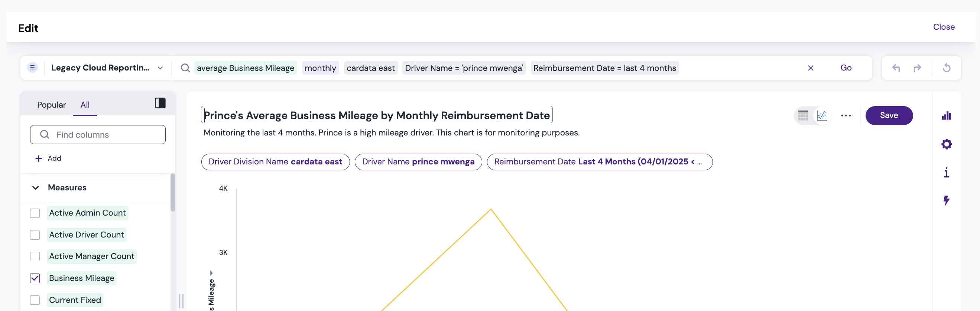Collapse the Measures section
The height and width of the screenshot is (311, 980).
(35, 188)
